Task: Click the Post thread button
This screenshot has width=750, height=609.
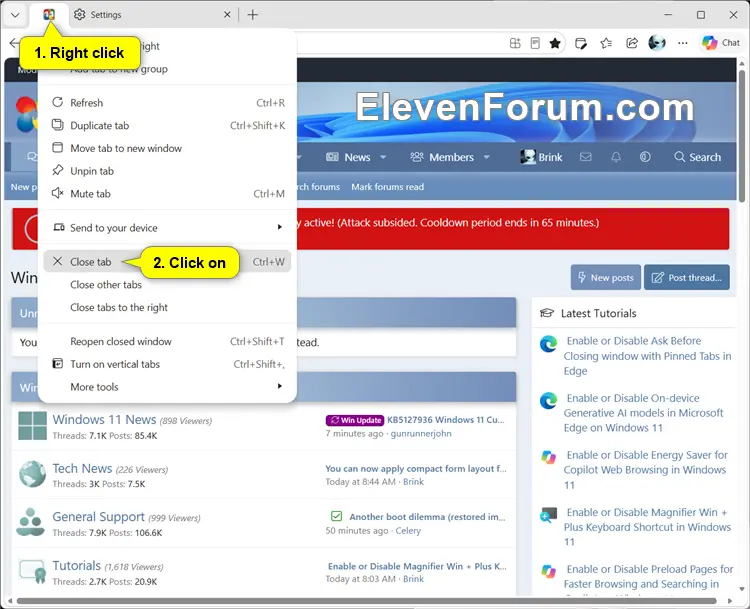Action: click(x=687, y=277)
